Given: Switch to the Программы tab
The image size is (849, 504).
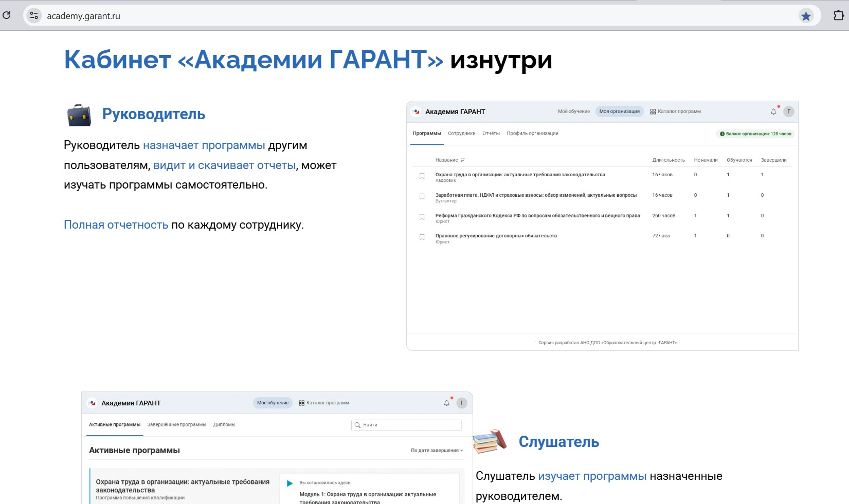Looking at the screenshot, I should (427, 134).
